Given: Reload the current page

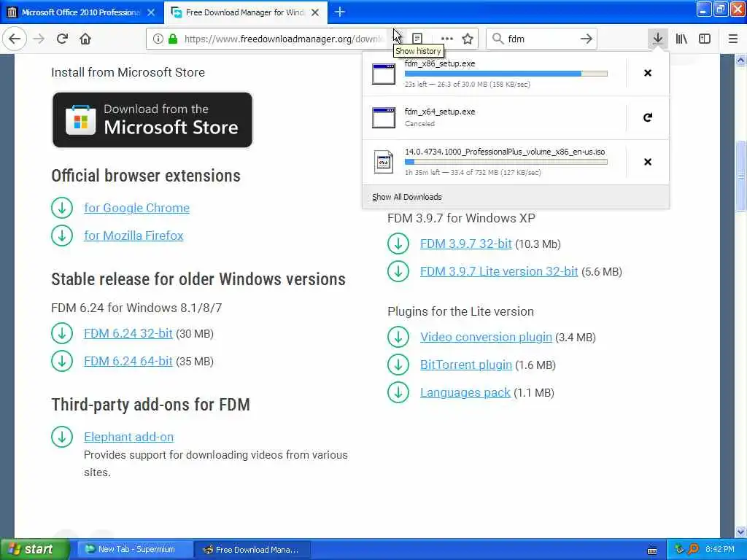Looking at the screenshot, I should tap(62, 39).
